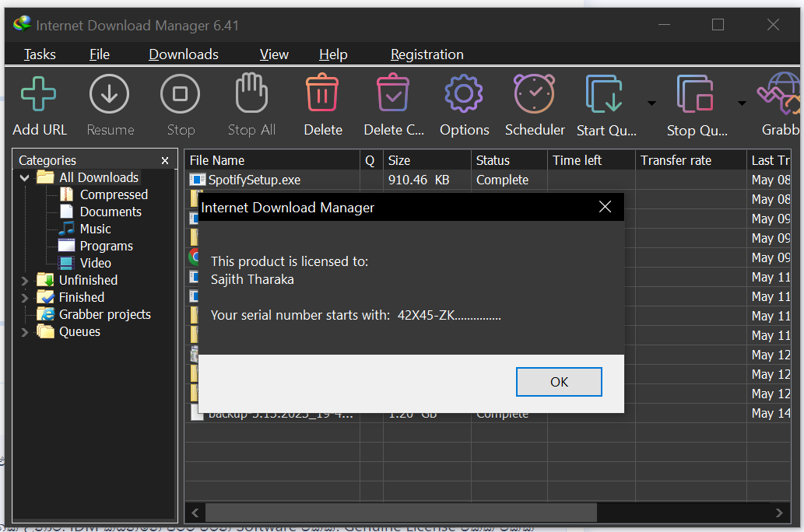Expand the Finished category
This screenshot has height=532, width=804.
(x=25, y=298)
